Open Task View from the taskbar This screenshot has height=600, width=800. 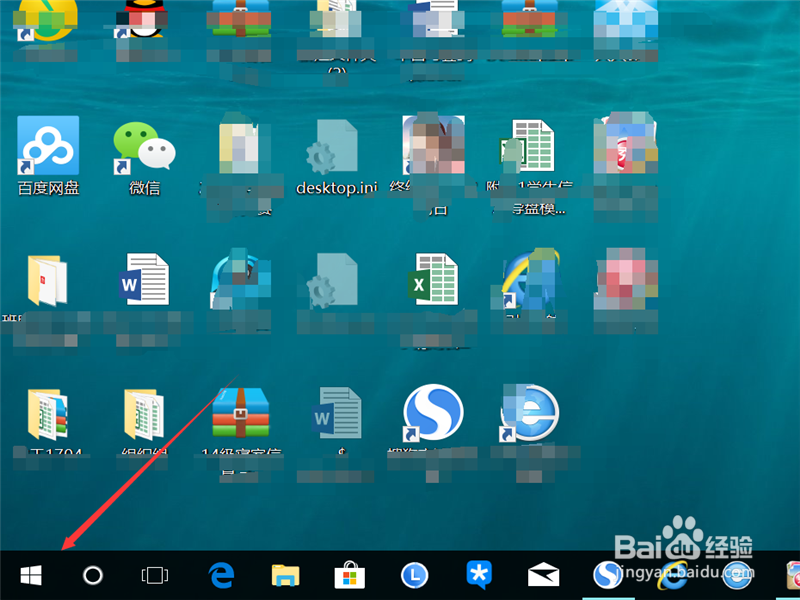point(155,576)
